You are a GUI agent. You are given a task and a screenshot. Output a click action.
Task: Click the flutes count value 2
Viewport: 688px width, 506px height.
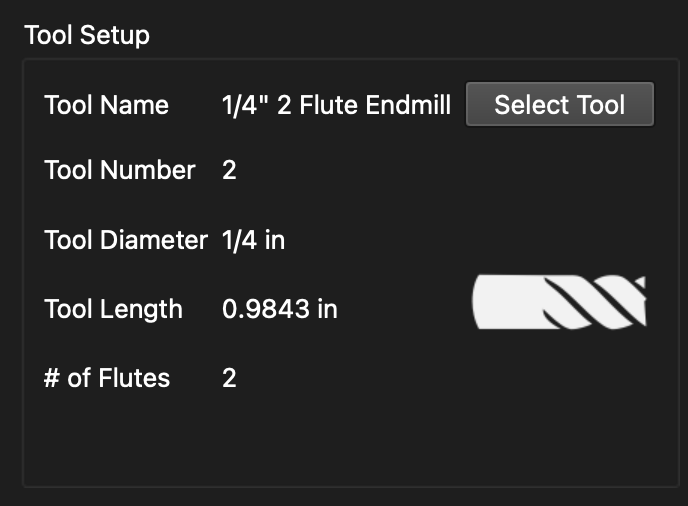229,378
